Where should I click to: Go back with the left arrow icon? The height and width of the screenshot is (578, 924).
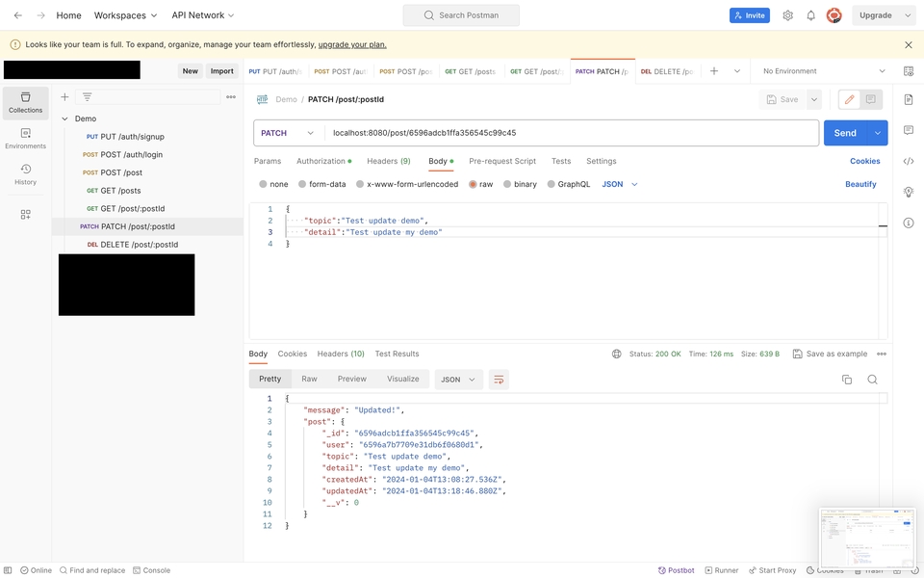(x=18, y=15)
